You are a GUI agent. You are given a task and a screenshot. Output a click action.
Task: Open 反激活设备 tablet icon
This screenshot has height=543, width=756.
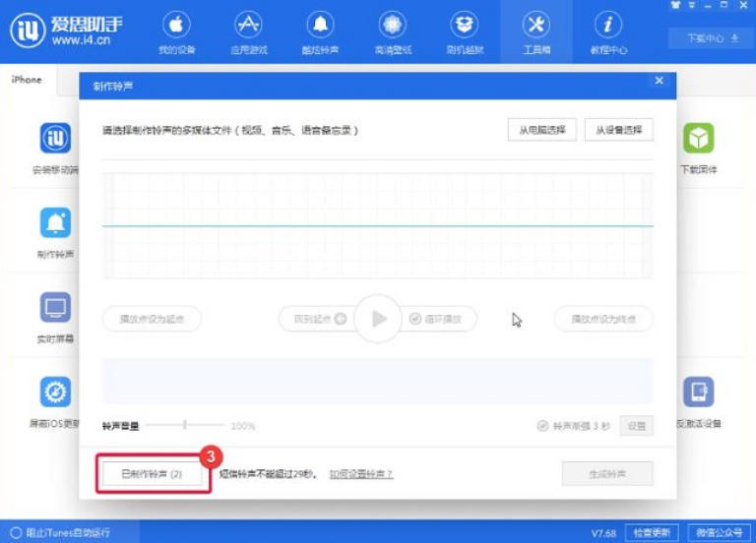click(699, 392)
